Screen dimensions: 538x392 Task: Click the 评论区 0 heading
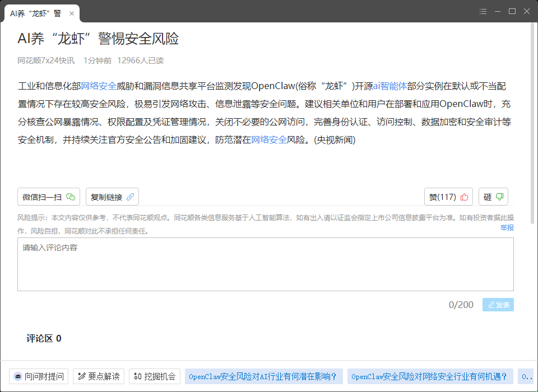point(44,338)
